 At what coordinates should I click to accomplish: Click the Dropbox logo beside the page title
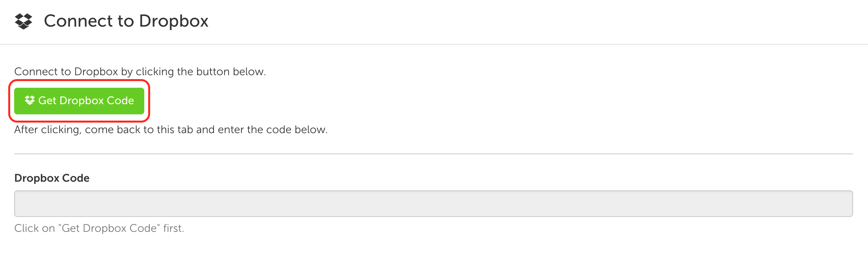(x=24, y=21)
